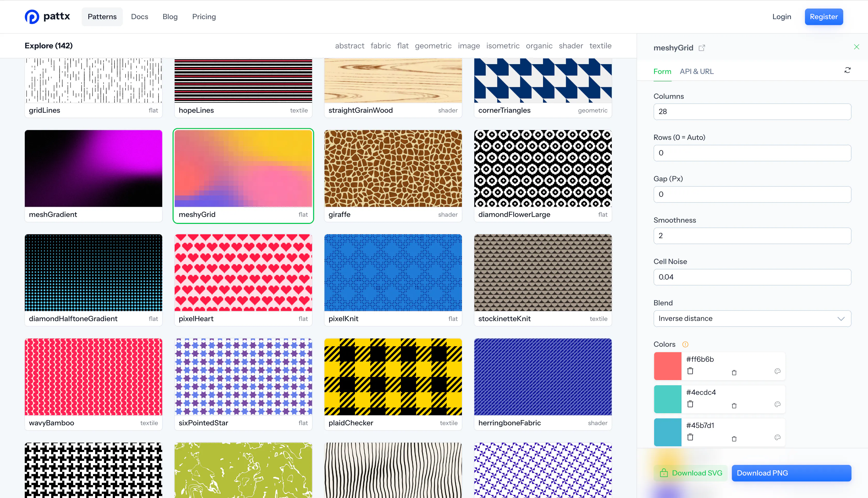
Task: Expand the Blend dropdown chevron
Action: tap(841, 319)
